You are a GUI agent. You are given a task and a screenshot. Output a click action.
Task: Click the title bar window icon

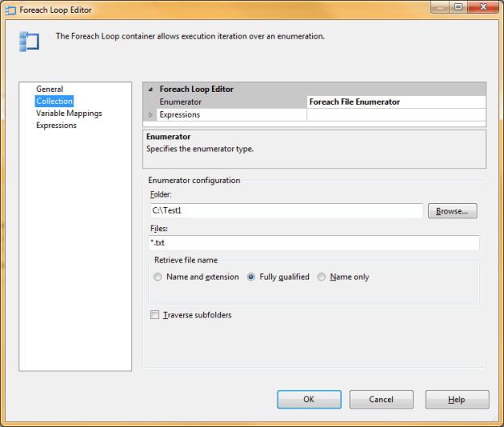point(11,10)
